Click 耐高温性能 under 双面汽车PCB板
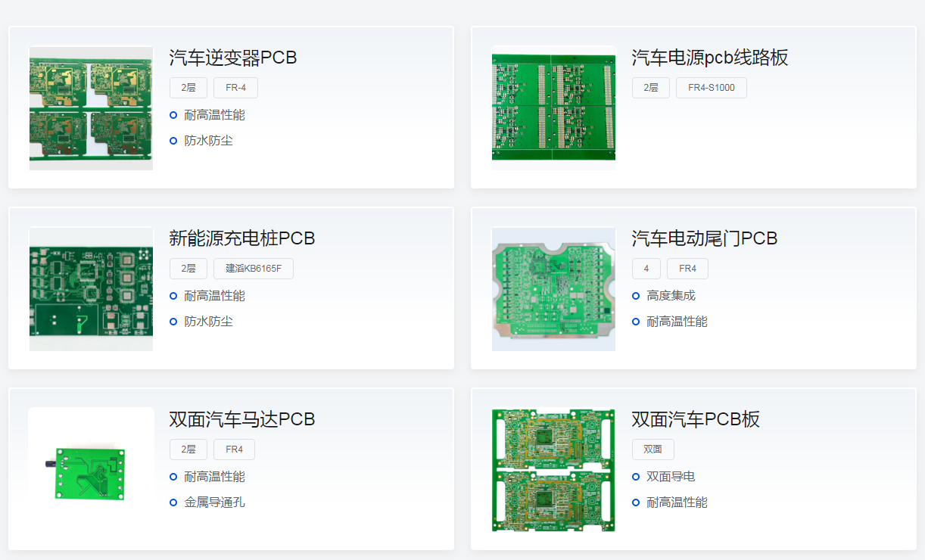The height and width of the screenshot is (560, 925). click(677, 502)
